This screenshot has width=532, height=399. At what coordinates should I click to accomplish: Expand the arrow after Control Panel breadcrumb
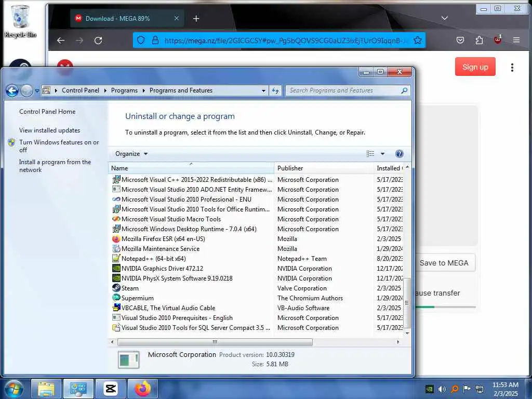[x=105, y=90]
